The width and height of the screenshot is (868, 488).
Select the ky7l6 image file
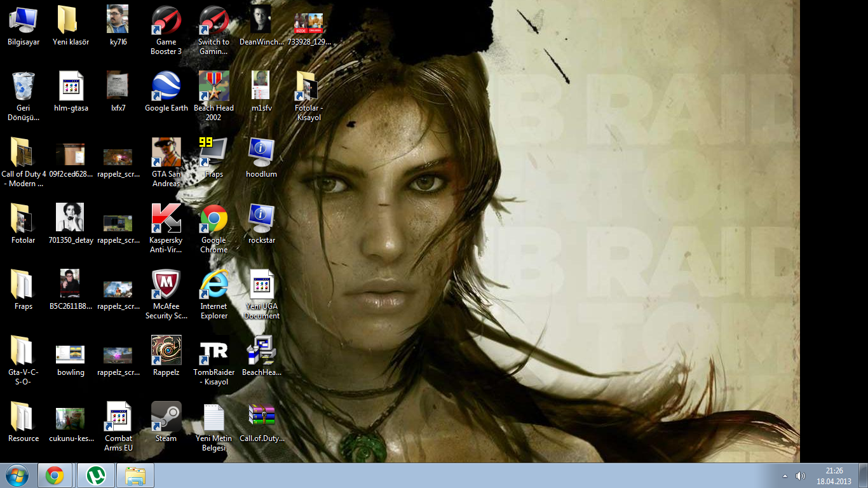coord(118,25)
